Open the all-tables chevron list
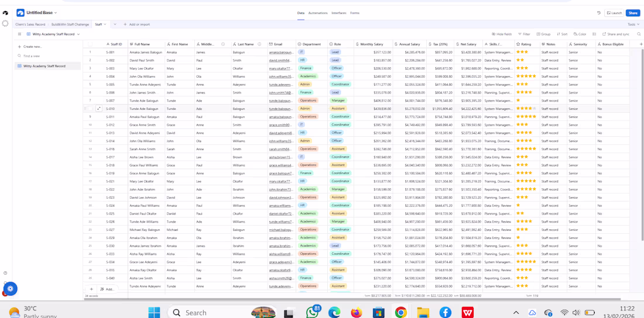Screen dimensions: 644x318 [x=115, y=25]
